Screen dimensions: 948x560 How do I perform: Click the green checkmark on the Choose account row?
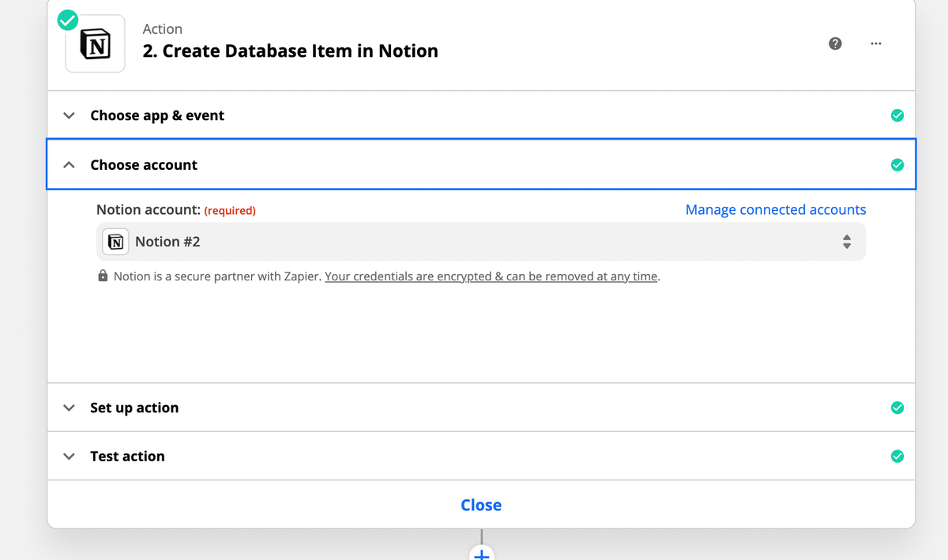click(x=897, y=165)
